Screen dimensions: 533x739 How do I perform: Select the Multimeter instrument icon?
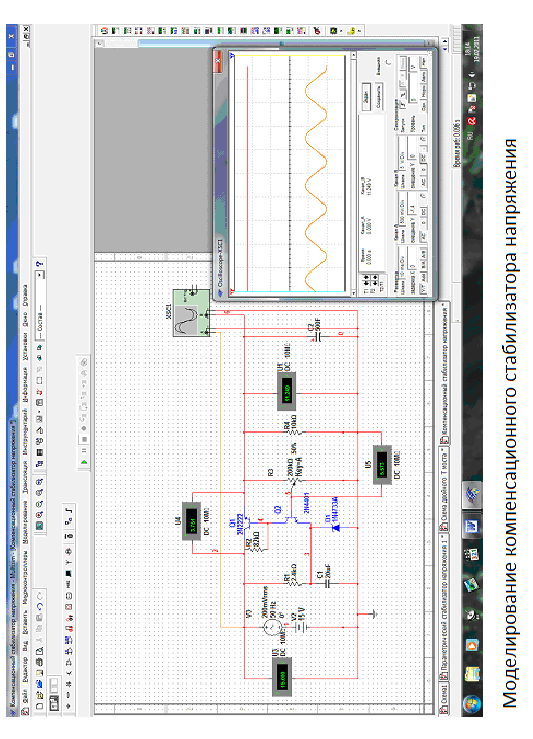click(105, 31)
